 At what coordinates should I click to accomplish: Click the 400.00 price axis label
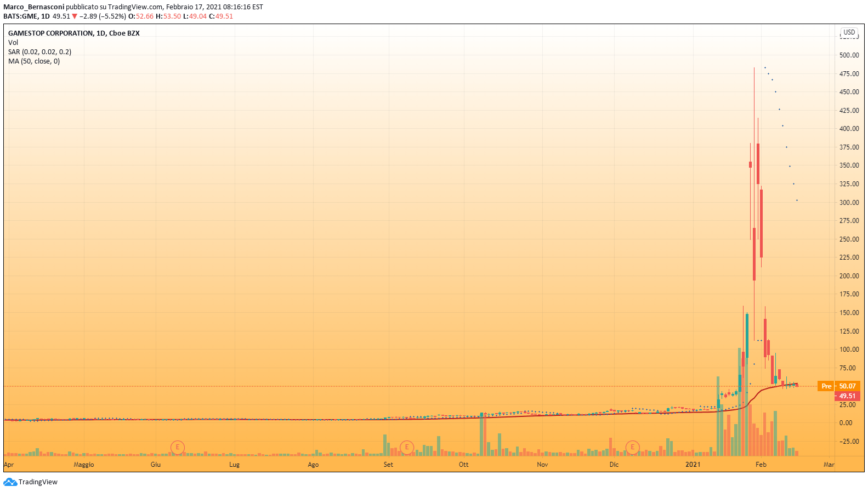849,129
